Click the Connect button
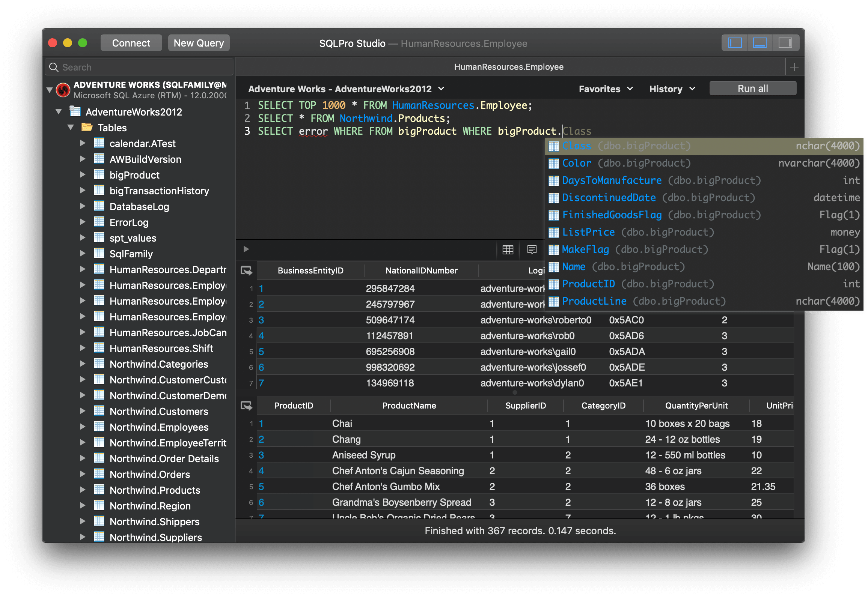Viewport: 868px width, 598px height. [x=131, y=43]
